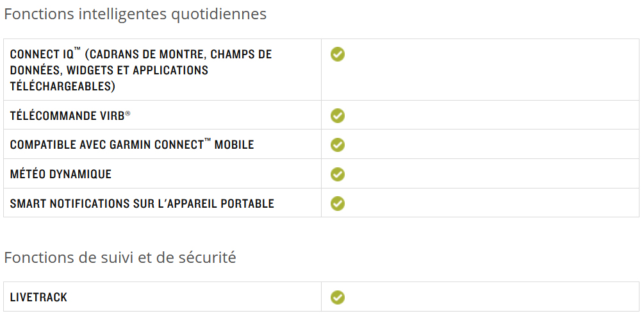This screenshot has height=318, width=644.
Task: Click the checkmark in the Smart Notifications row
Action: [338, 204]
